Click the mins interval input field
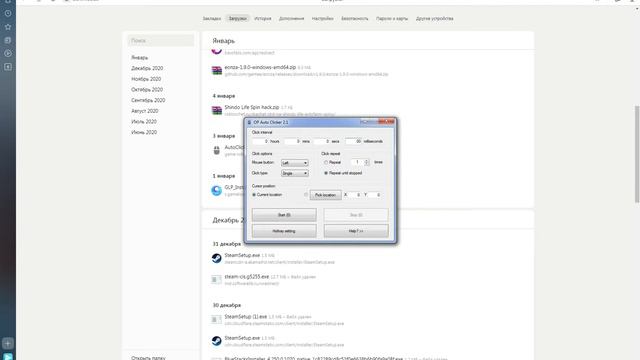 click(x=292, y=141)
